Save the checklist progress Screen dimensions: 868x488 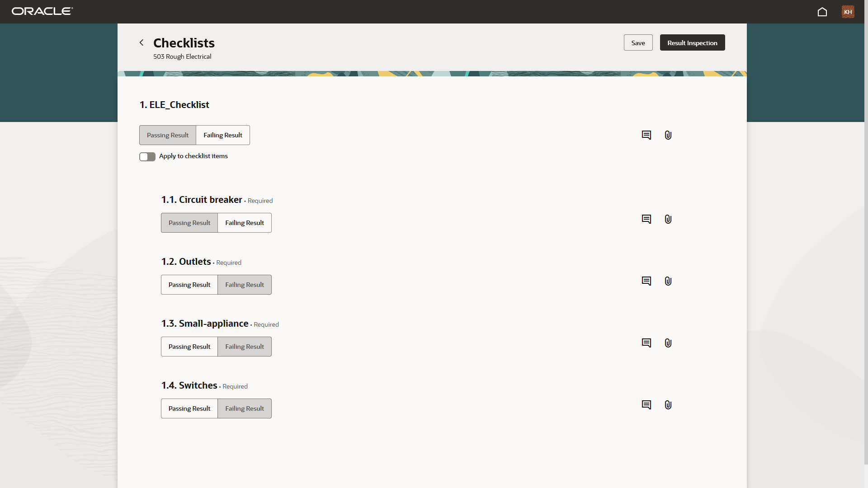(x=638, y=42)
